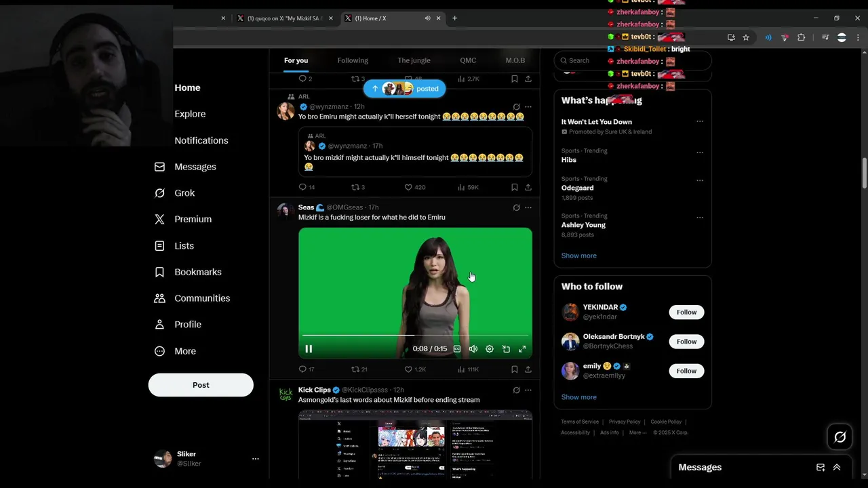
Task: Open Home in the sidebar
Action: point(187,87)
